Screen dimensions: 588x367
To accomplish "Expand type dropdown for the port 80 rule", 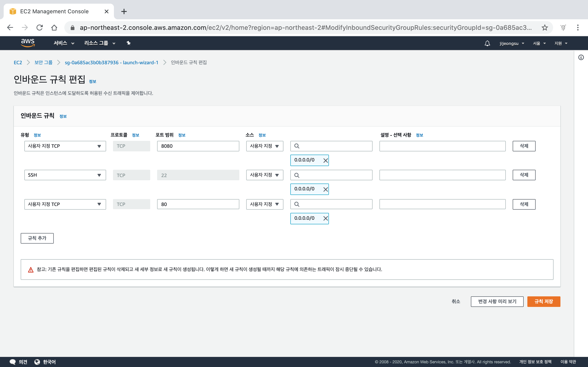I will tap(65, 204).
